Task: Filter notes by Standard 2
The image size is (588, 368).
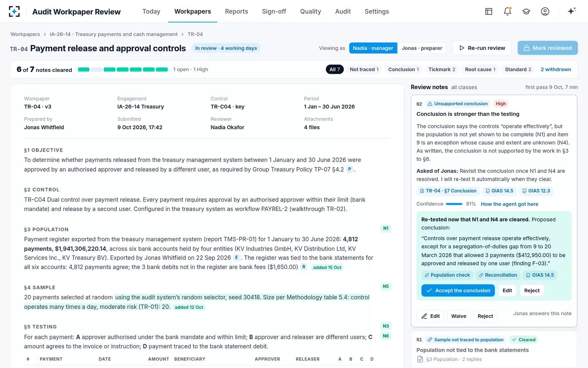Action: point(518,70)
